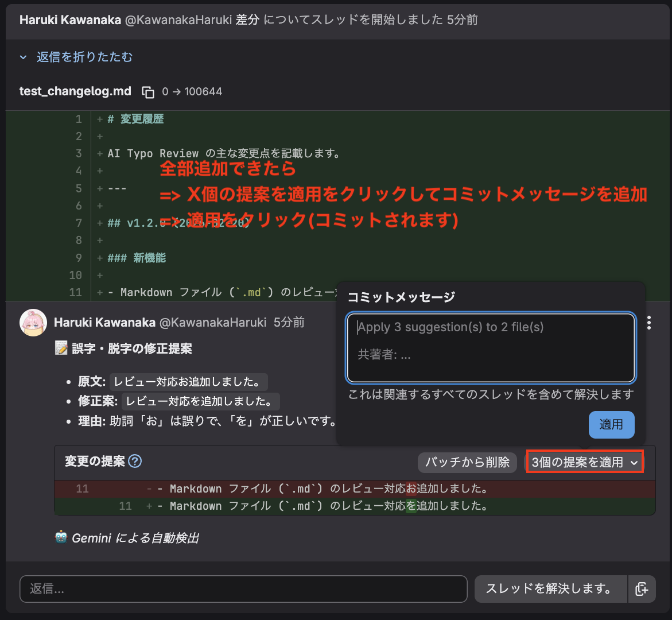
Task: Click the 5分前 timestamp on the comment
Action: click(x=289, y=323)
